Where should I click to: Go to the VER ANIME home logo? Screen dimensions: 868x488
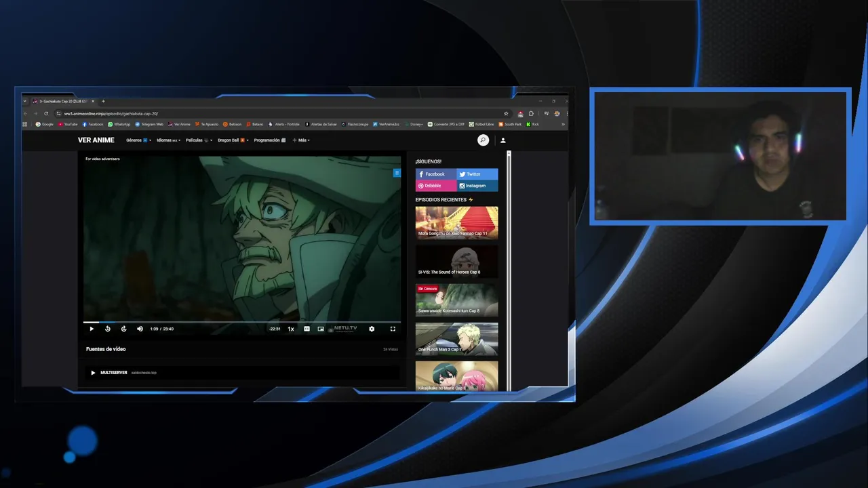pyautogui.click(x=96, y=140)
